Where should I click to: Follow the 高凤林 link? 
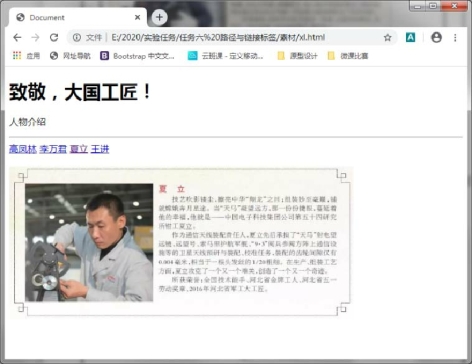point(23,149)
